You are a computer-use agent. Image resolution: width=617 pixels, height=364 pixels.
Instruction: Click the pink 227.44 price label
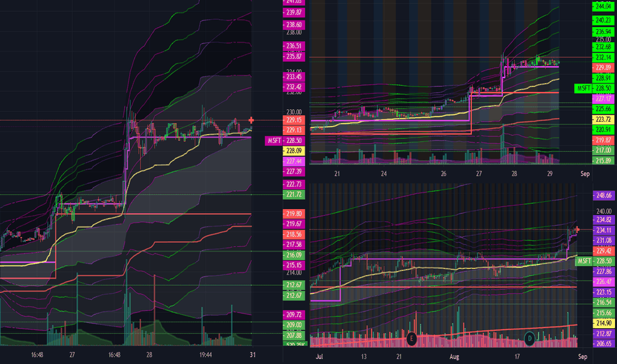coord(293,161)
